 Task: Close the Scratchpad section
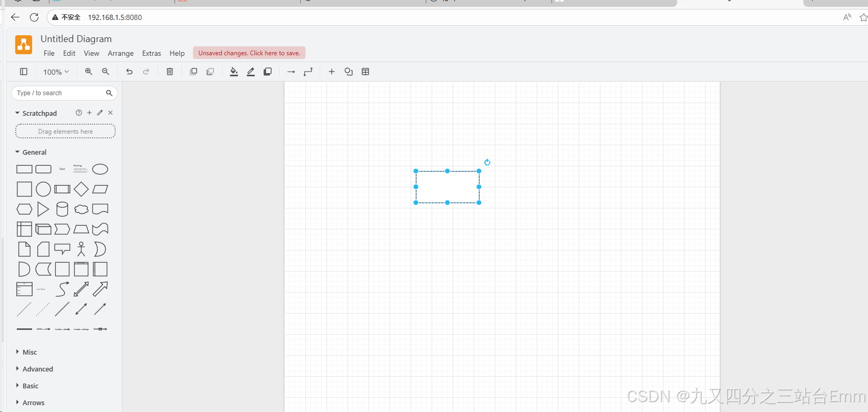click(x=110, y=113)
